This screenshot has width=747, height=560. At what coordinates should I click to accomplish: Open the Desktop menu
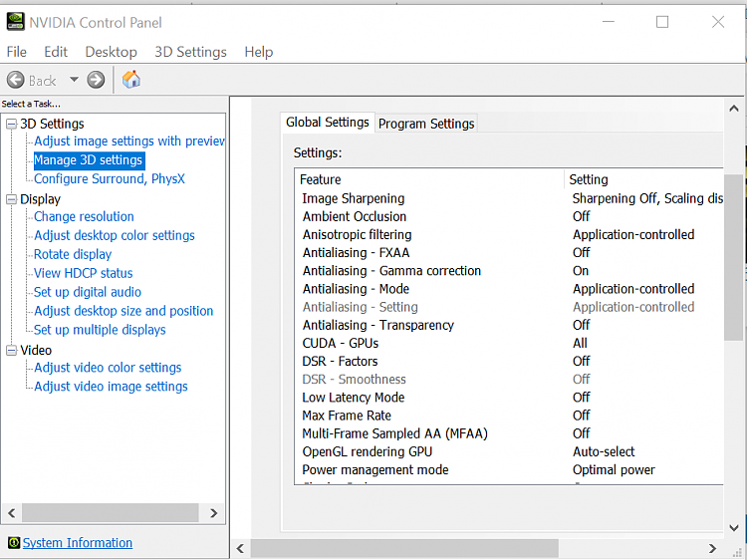pos(111,52)
